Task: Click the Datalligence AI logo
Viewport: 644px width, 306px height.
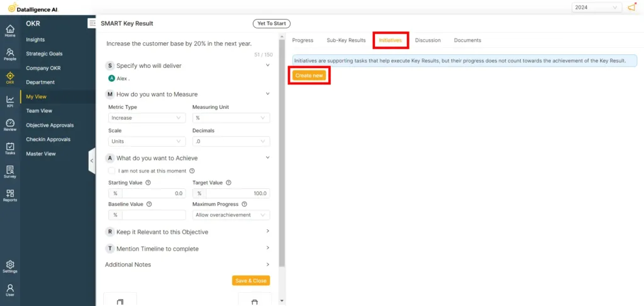Action: coord(33,8)
